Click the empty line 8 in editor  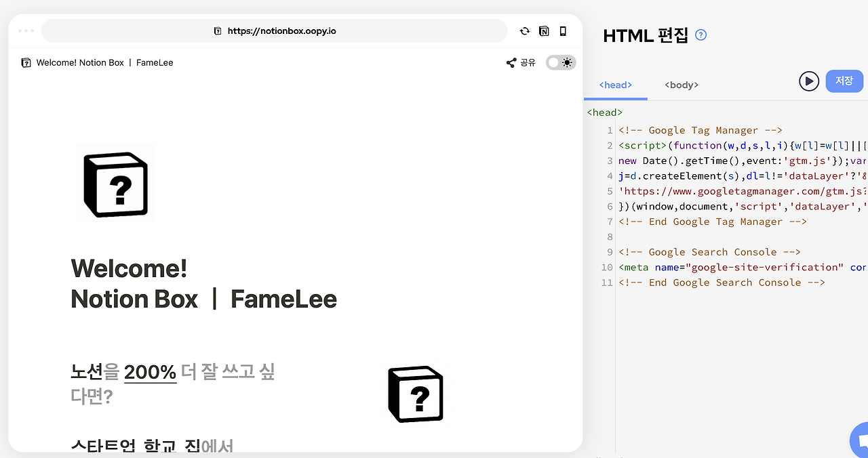(x=743, y=236)
